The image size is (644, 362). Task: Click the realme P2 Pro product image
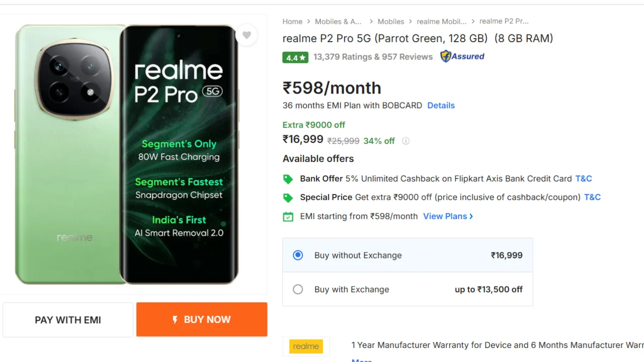coord(127,154)
